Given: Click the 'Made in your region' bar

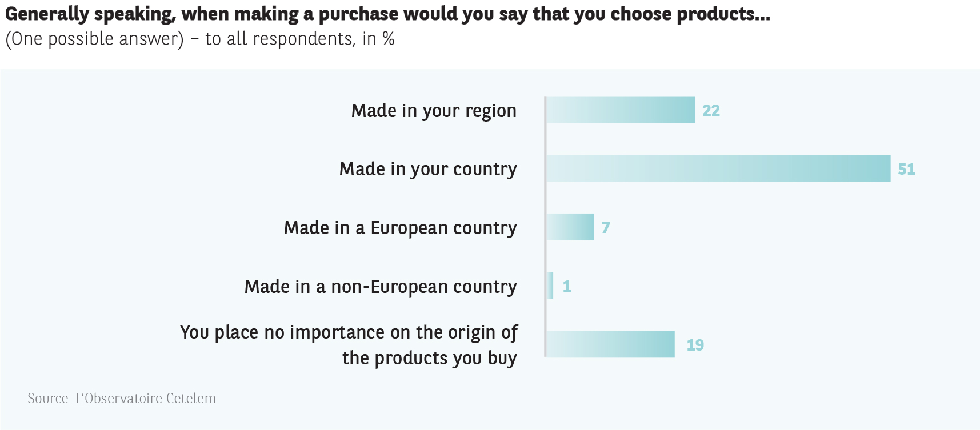Looking at the screenshot, I should click(x=620, y=110).
